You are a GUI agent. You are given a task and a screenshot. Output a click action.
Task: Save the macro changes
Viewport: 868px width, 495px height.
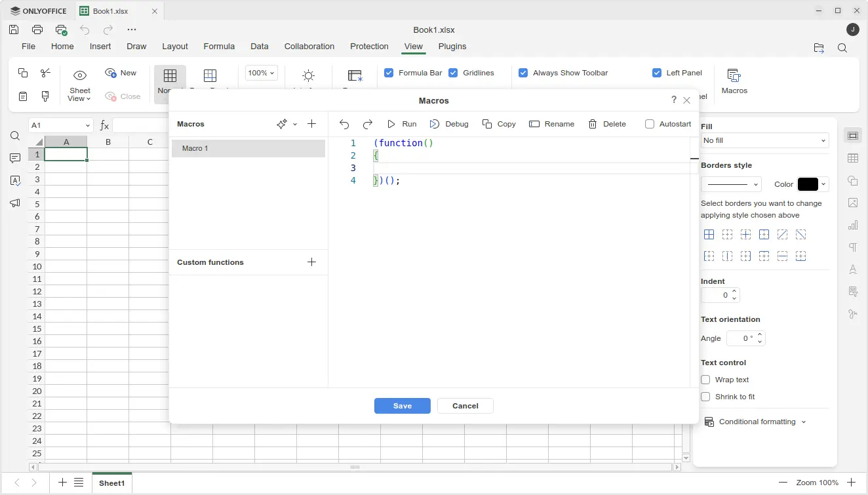point(403,406)
